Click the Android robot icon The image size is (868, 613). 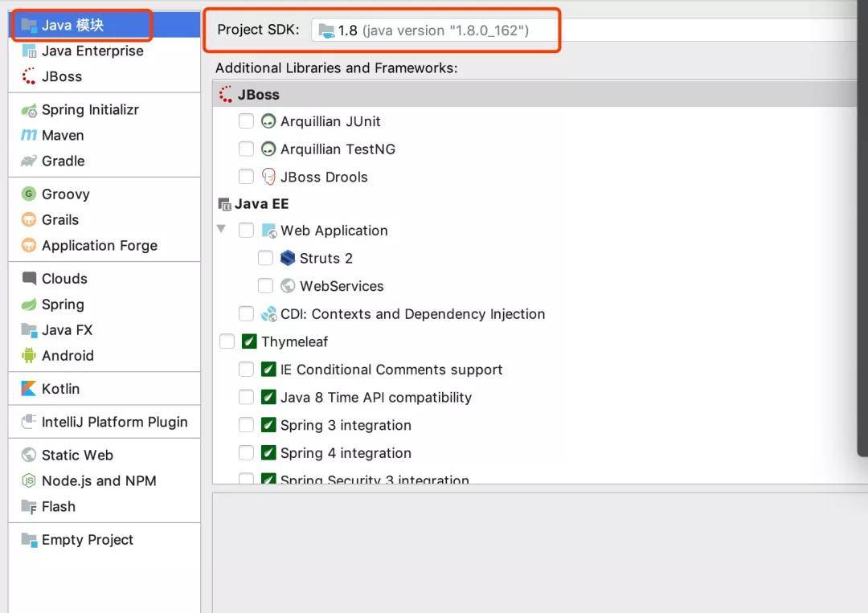pyautogui.click(x=29, y=355)
